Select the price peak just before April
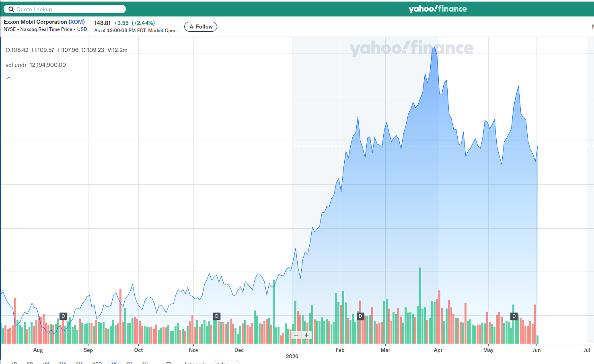594x364 pixels. click(x=434, y=48)
